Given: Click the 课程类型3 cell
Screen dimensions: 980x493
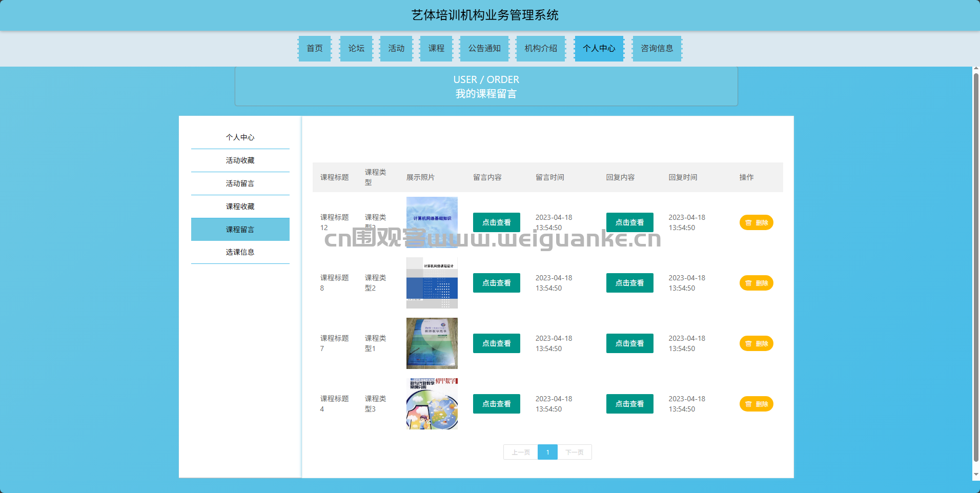Looking at the screenshot, I should pos(376,404).
